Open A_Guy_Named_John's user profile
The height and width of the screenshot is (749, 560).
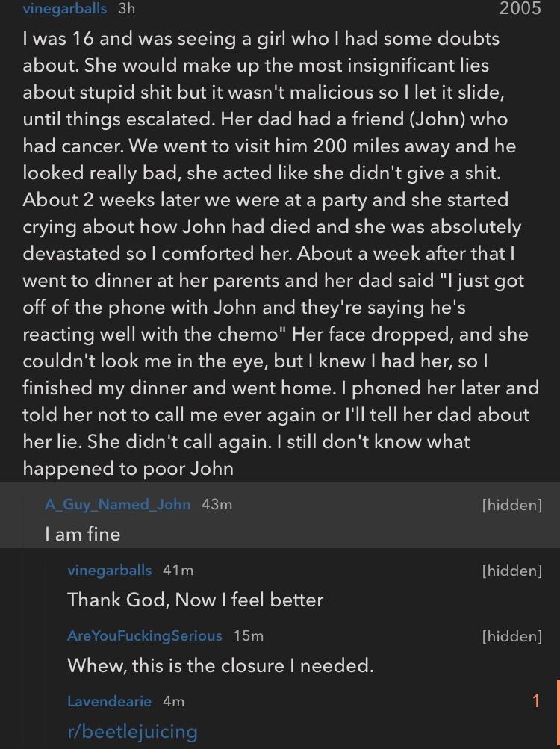(117, 504)
